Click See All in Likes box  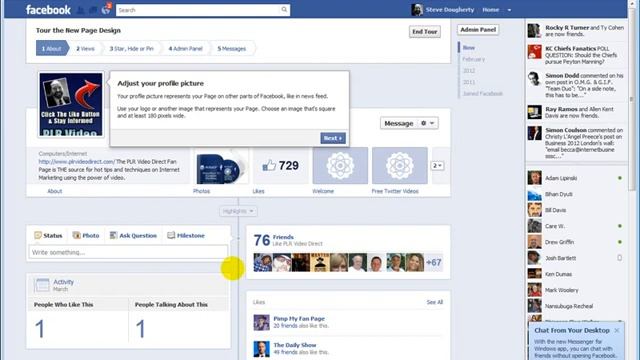coord(435,302)
